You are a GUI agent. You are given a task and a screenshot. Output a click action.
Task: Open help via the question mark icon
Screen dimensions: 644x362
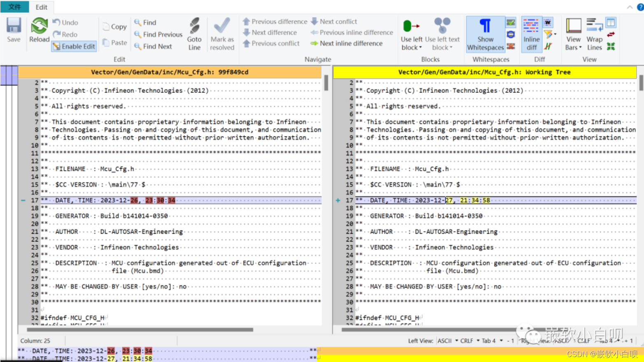pyautogui.click(x=641, y=7)
